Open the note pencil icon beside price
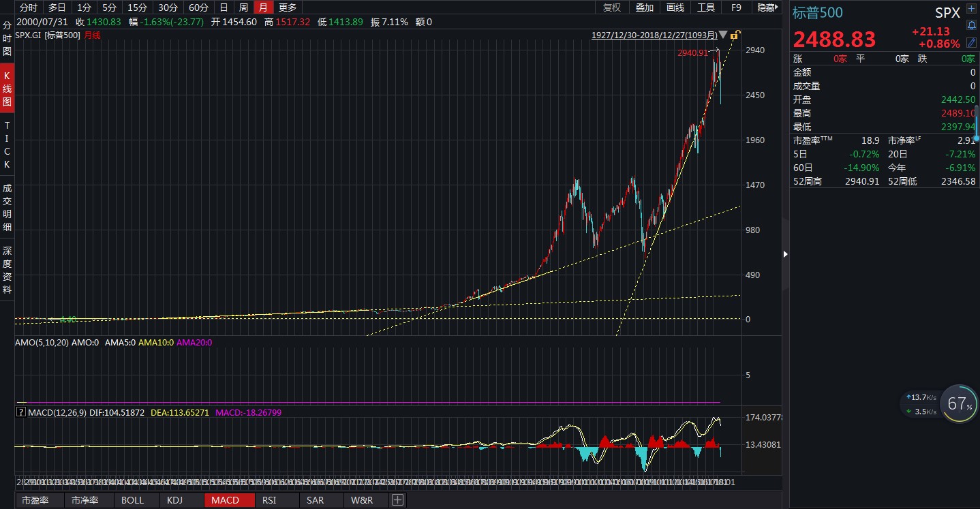The image size is (980, 509). (971, 42)
